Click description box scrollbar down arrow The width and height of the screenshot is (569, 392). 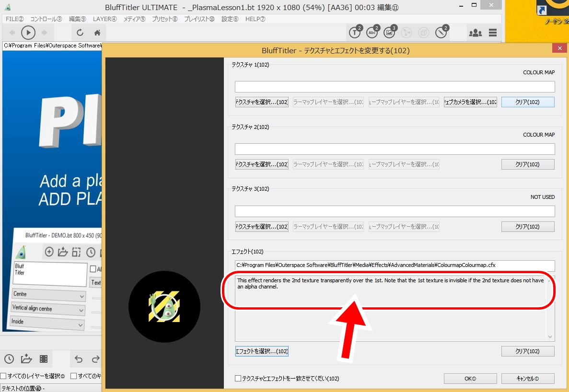click(550, 337)
